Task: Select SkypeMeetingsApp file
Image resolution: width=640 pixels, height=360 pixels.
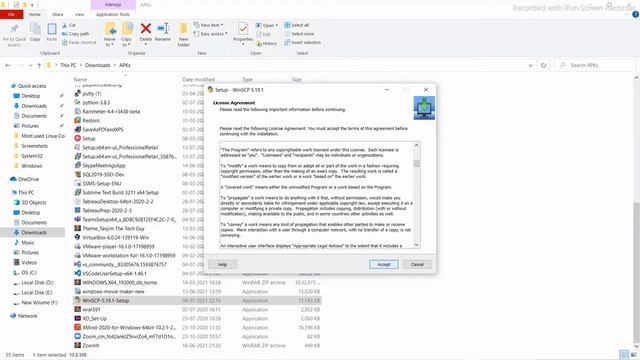Action: 104,165
